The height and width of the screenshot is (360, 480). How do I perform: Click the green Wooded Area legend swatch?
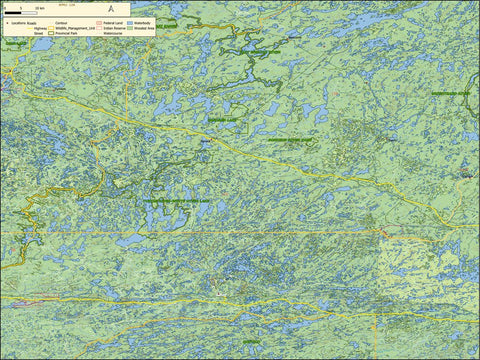click(x=130, y=28)
